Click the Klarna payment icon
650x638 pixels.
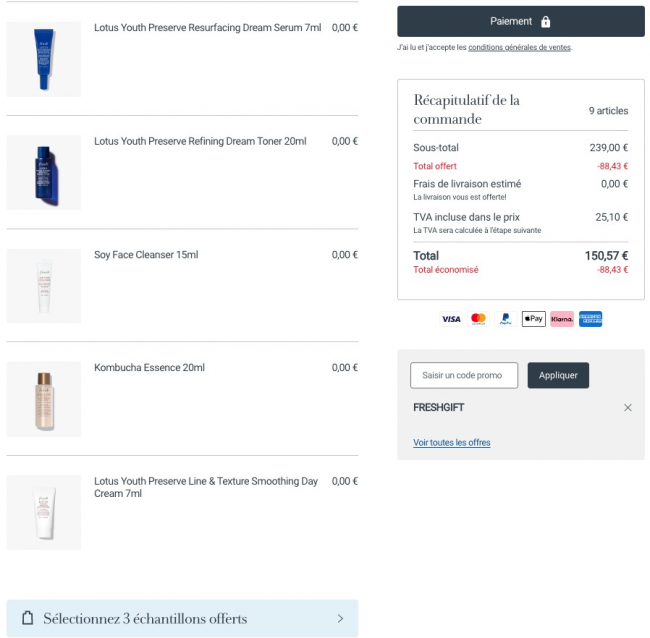(562, 319)
